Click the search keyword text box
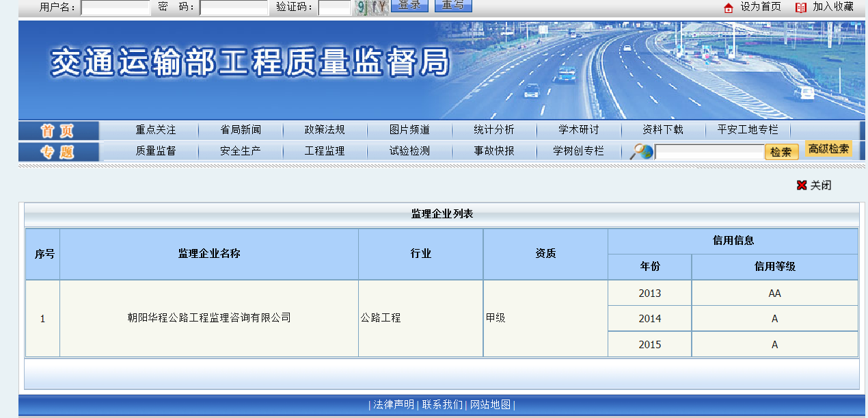868x418 pixels. tap(709, 152)
